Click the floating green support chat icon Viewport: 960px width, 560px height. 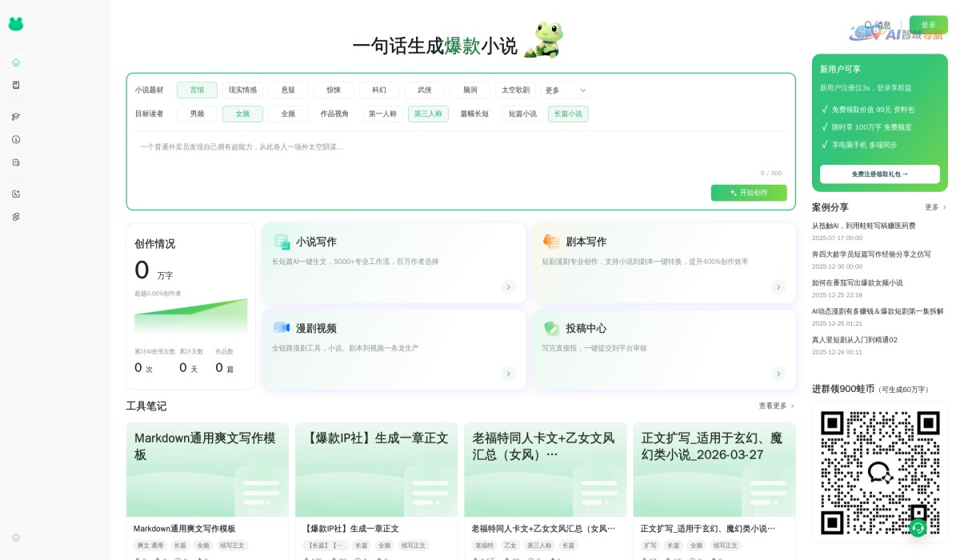(918, 528)
